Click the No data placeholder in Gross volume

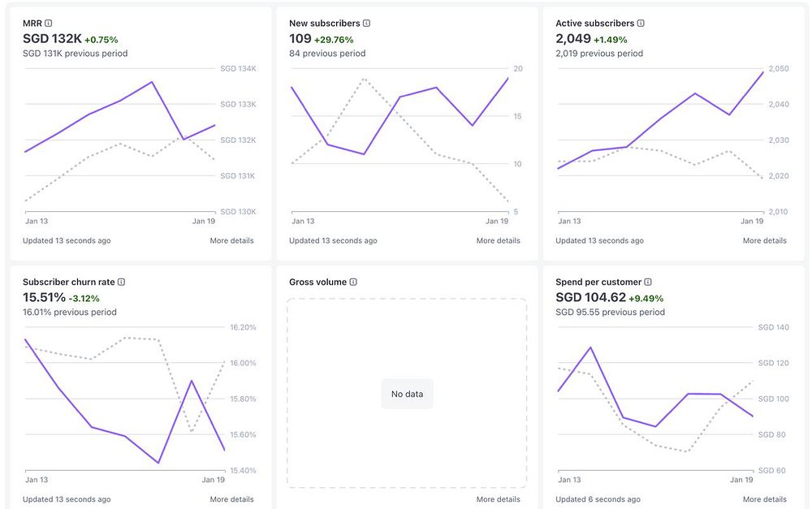407,394
